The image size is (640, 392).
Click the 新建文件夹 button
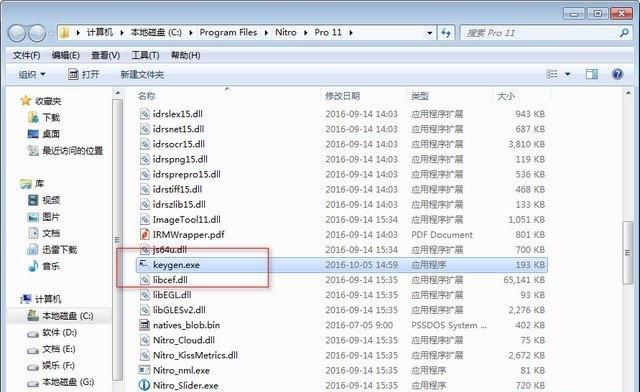tap(142, 74)
